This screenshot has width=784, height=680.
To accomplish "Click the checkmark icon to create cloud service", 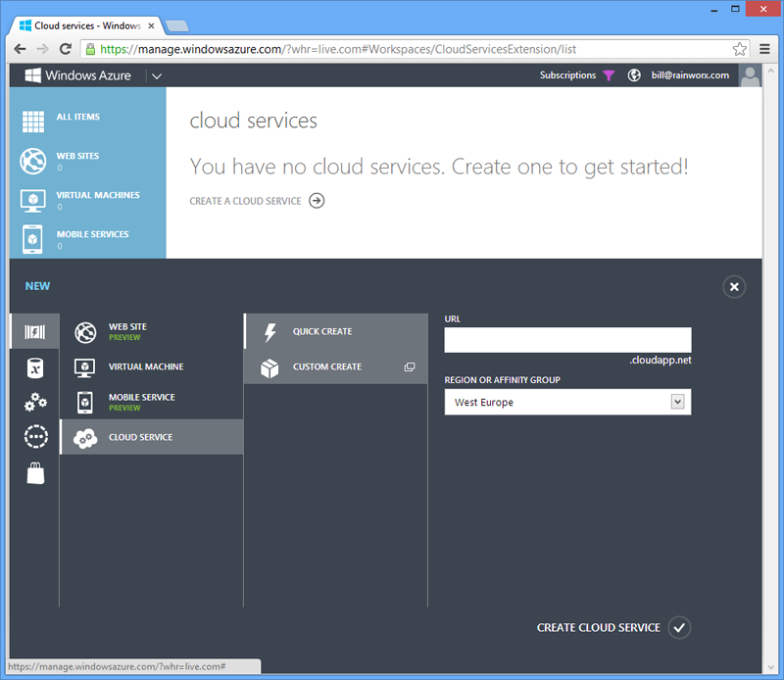I will (x=679, y=627).
